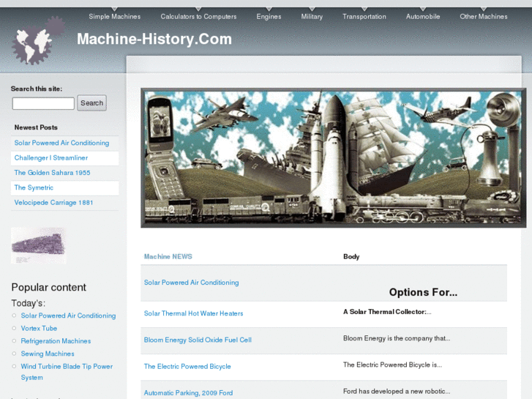Open the Engines menu
Image resolution: width=532 pixels, height=399 pixels.
[x=269, y=16]
